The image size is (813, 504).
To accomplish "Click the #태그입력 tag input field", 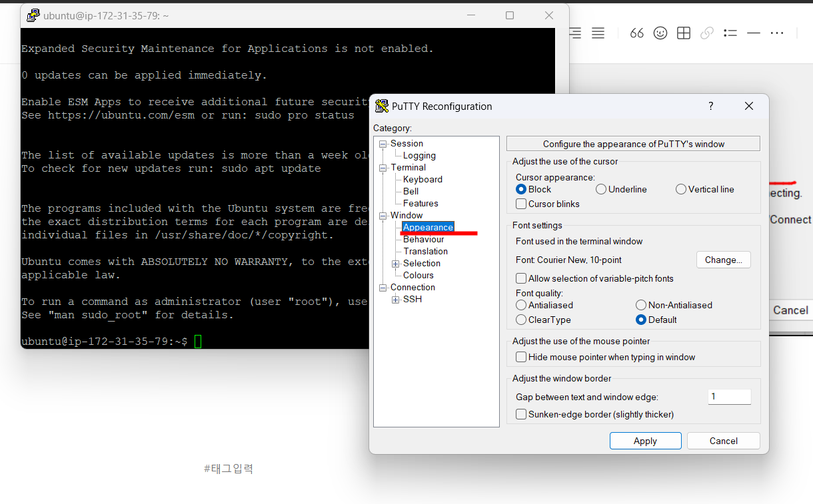I will coord(229,469).
